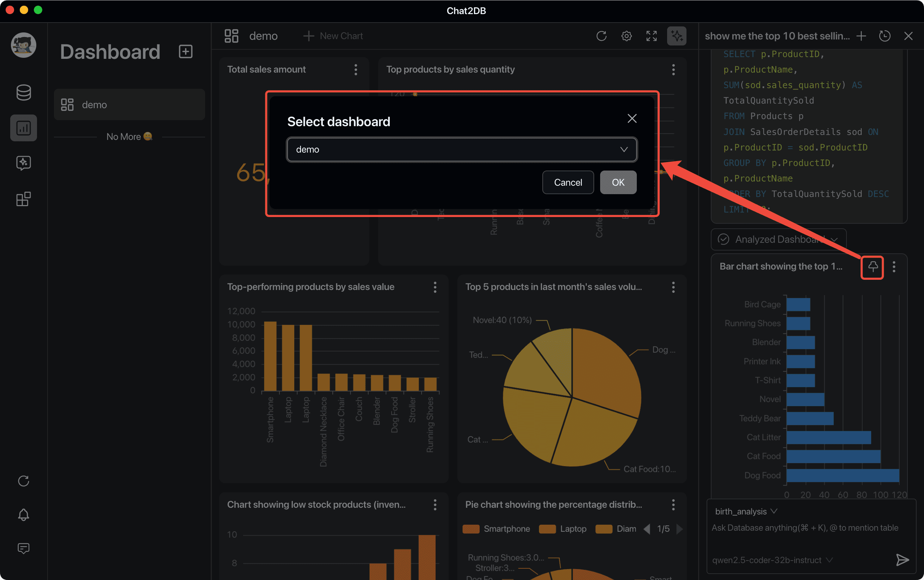
Task: Enter fullscreen mode for dashboard
Action: click(x=651, y=36)
